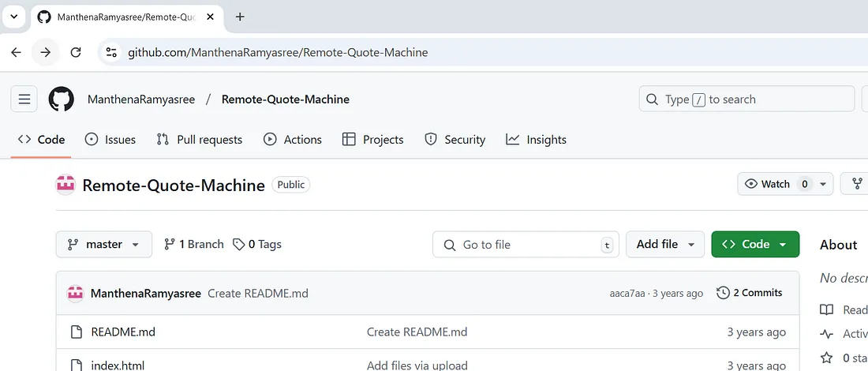This screenshot has width=868, height=371.
Task: Expand the Add file dropdown
Action: point(665,244)
